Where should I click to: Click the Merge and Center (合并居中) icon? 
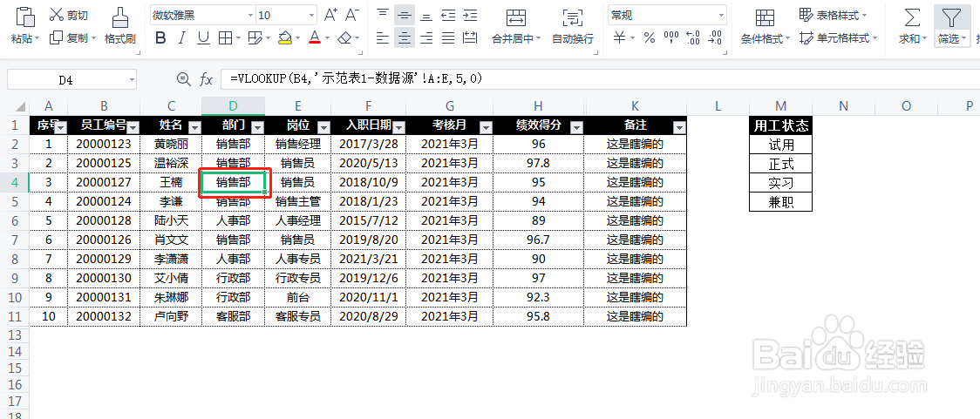(515, 17)
